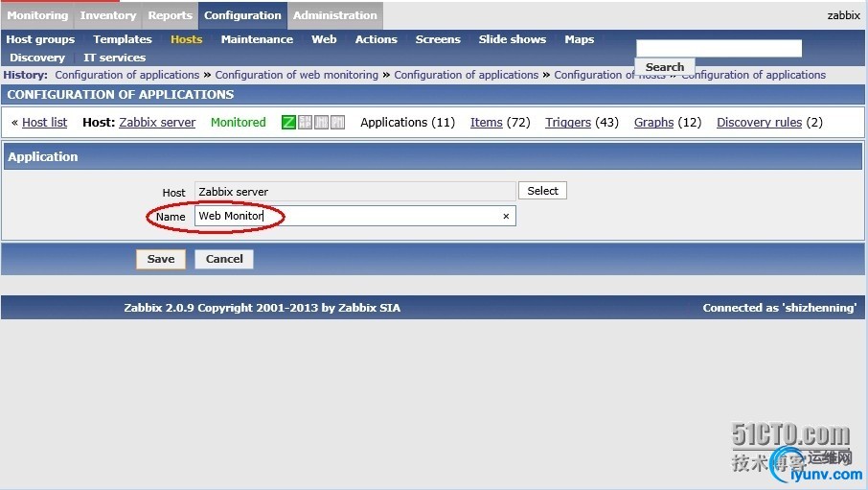Image resolution: width=868 pixels, height=490 pixels.
Task: Click the Select host button
Action: [542, 191]
